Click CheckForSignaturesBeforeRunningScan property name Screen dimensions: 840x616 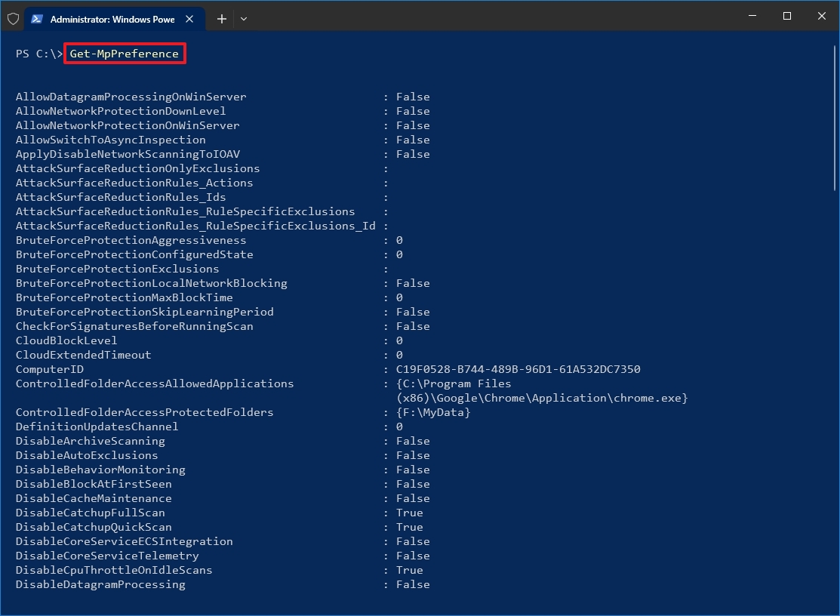134,326
